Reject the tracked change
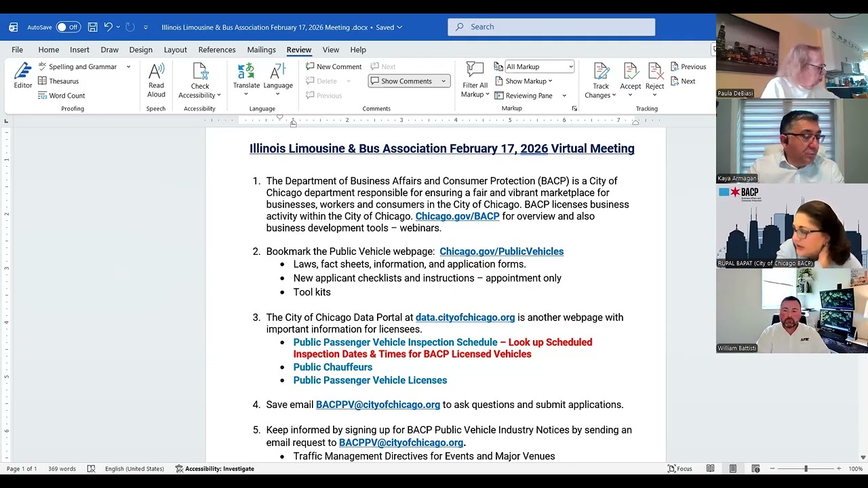Viewport: 868px width, 488px height. point(654,81)
